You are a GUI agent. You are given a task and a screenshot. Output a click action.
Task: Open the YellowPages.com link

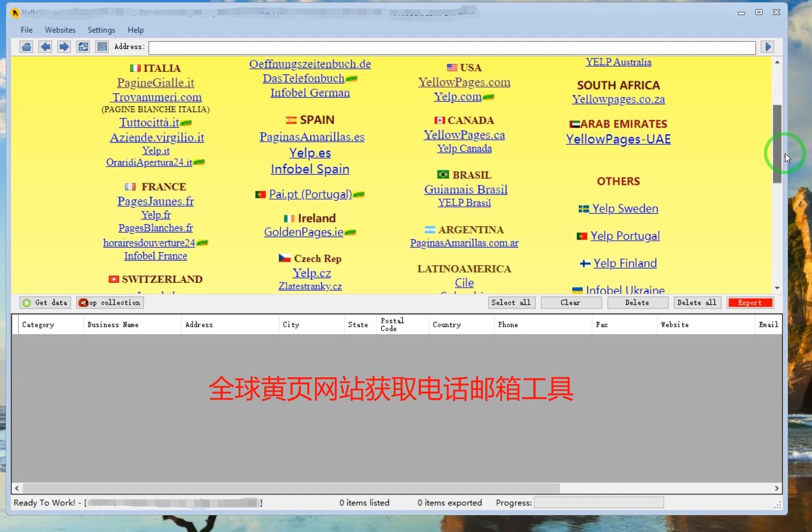pos(464,82)
